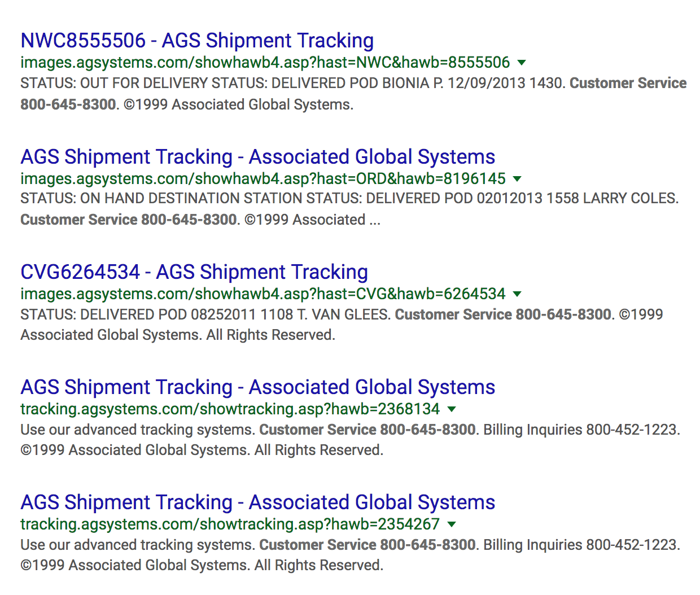Open the NWC8555506 - AGS Shipment Tracking result
Viewport: 700px width, 595px height.
tap(197, 41)
